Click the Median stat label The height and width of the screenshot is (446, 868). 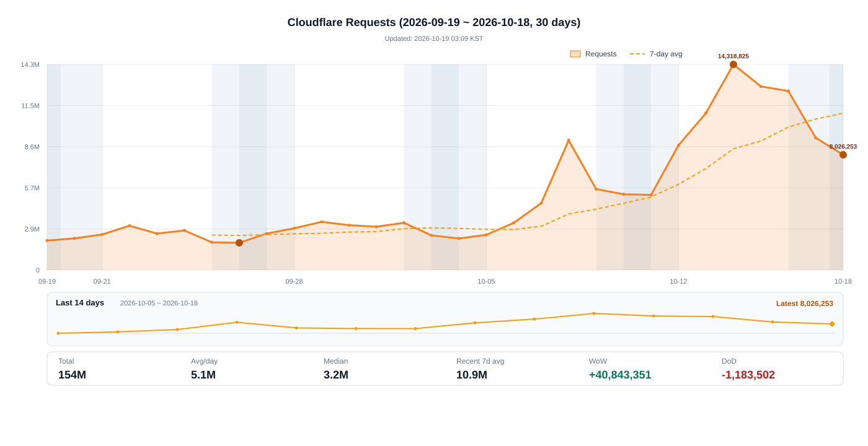[x=335, y=361]
